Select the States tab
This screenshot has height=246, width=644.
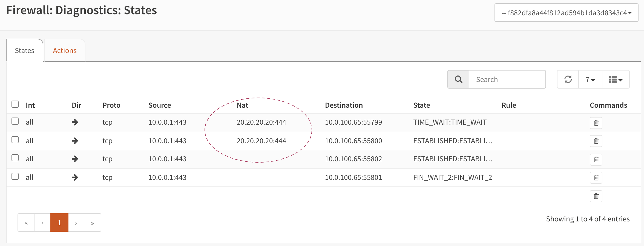(25, 51)
